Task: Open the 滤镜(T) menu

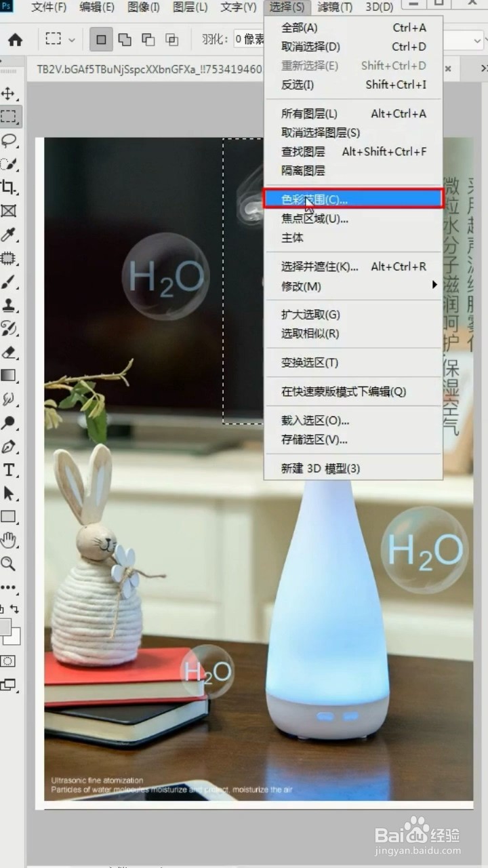Action: (x=335, y=7)
